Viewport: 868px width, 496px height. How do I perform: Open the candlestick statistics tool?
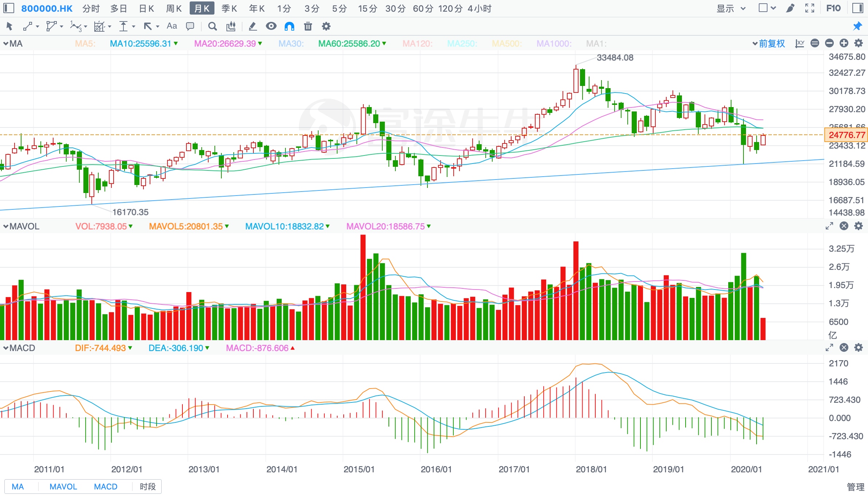pyautogui.click(x=231, y=26)
